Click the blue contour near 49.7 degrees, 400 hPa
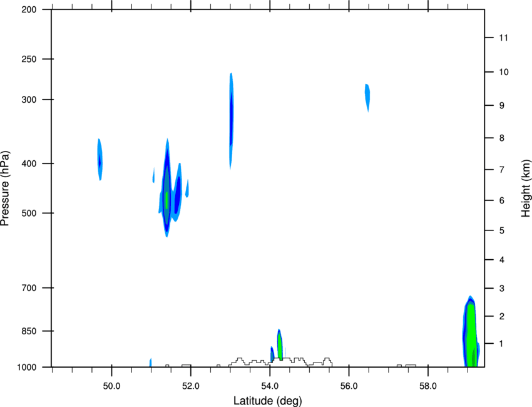The height and width of the screenshot is (407, 532). [100, 160]
